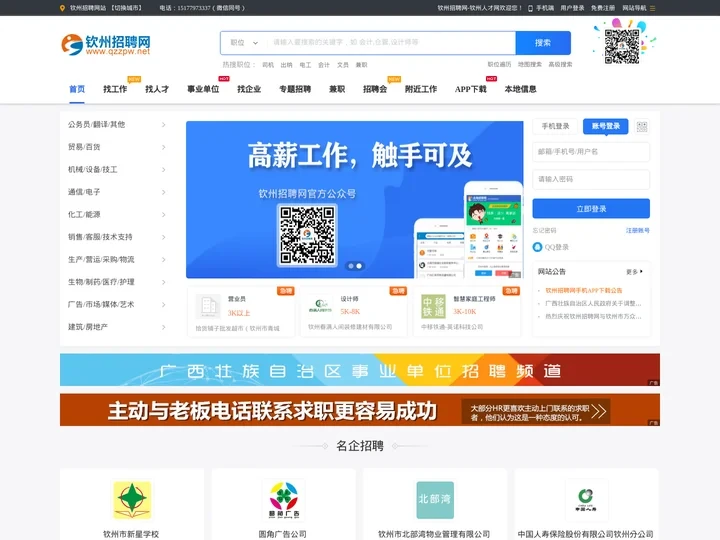The image size is (720, 540).
Task: Click 更多 in 网站公告
Action: (635, 272)
